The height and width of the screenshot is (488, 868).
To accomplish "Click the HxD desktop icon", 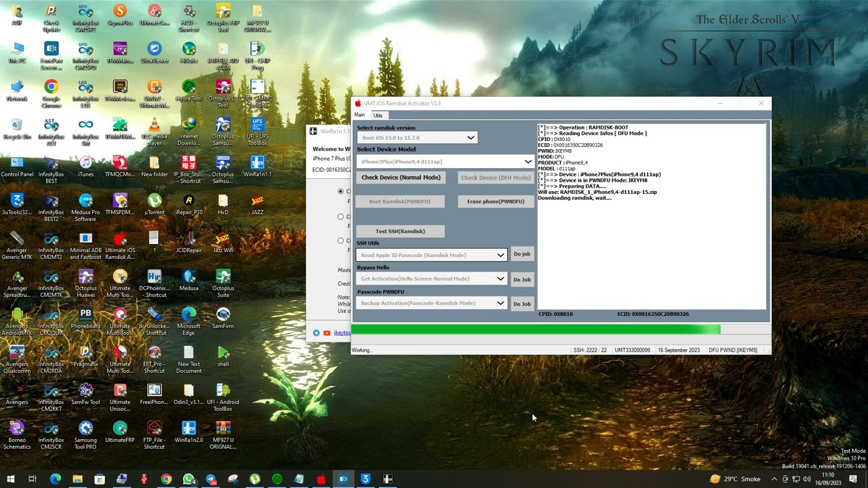I will [223, 205].
